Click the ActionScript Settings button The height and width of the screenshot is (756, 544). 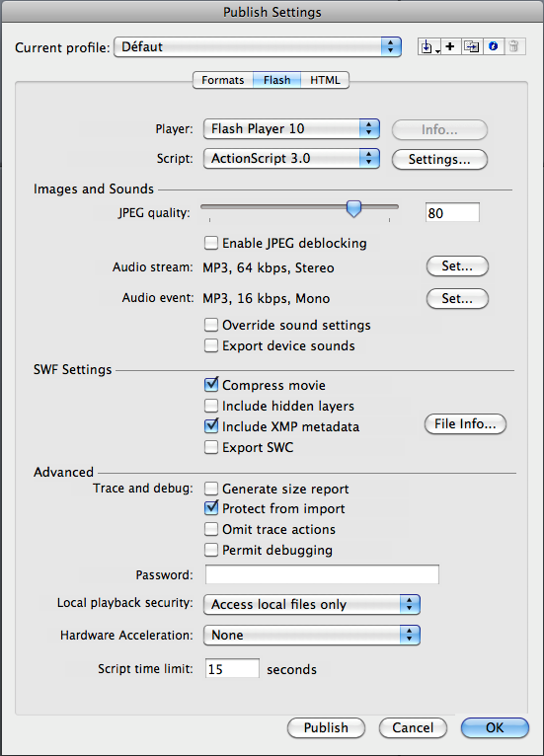tap(439, 159)
